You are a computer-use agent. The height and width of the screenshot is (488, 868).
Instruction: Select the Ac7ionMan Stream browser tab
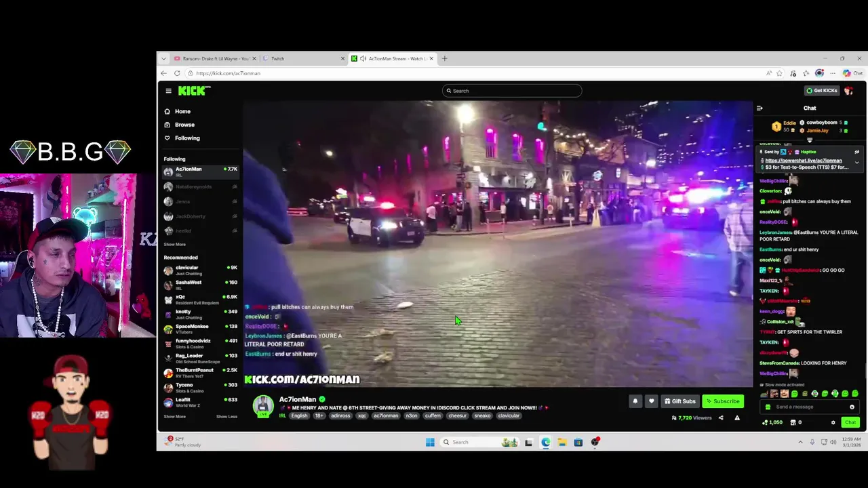[393, 58]
